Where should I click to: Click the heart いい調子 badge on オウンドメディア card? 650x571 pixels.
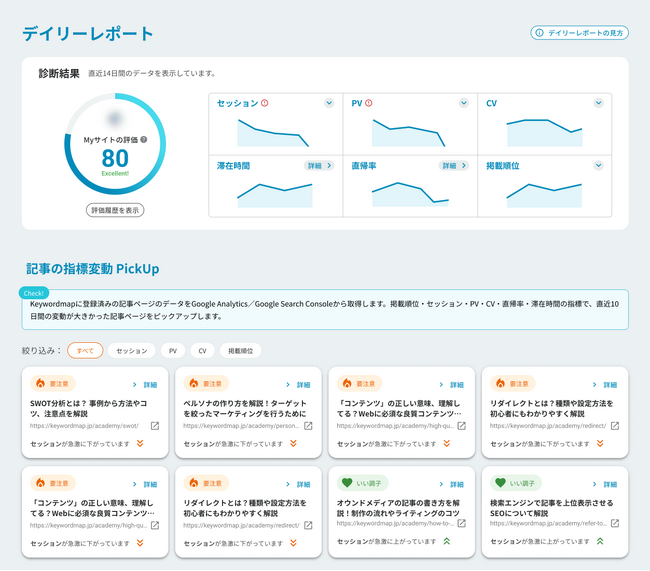362,483
